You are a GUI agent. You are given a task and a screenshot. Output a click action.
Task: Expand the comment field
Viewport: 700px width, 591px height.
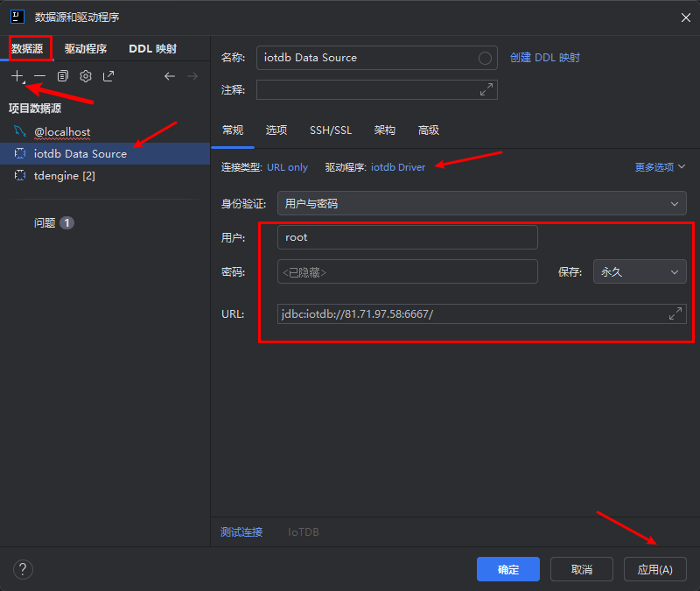(486, 89)
